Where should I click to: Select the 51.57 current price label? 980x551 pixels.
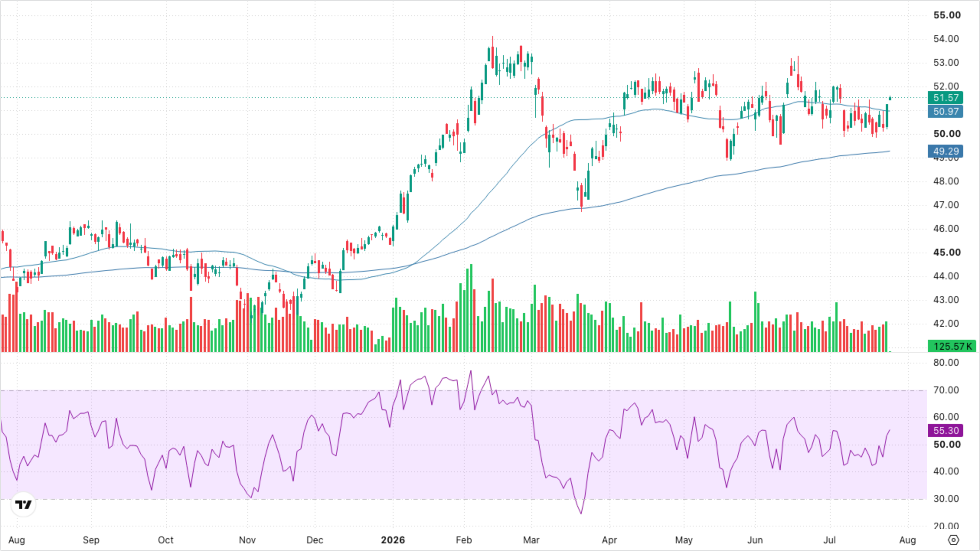[946, 98]
